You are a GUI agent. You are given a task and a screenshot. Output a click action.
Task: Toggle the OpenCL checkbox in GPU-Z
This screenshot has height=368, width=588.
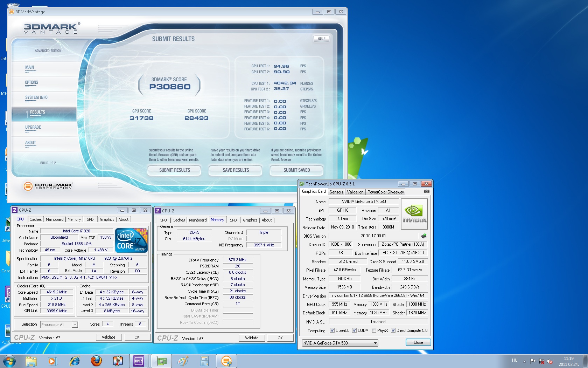coord(332,330)
